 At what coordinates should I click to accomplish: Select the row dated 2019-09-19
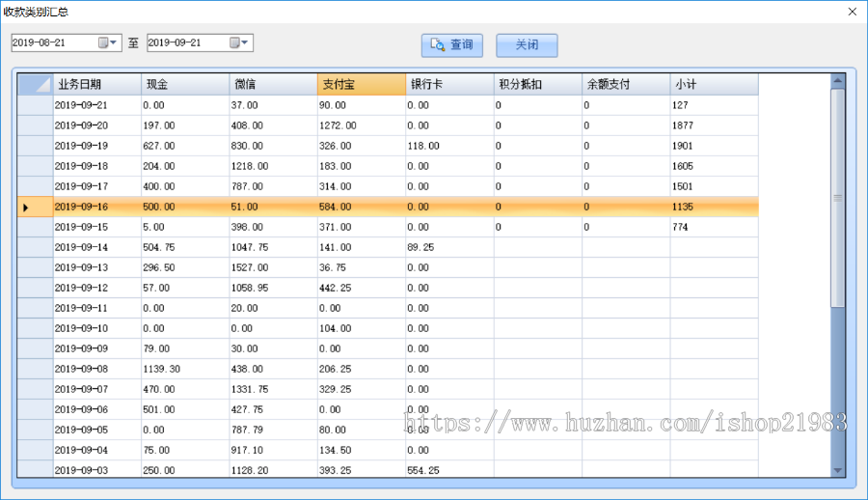[95, 146]
